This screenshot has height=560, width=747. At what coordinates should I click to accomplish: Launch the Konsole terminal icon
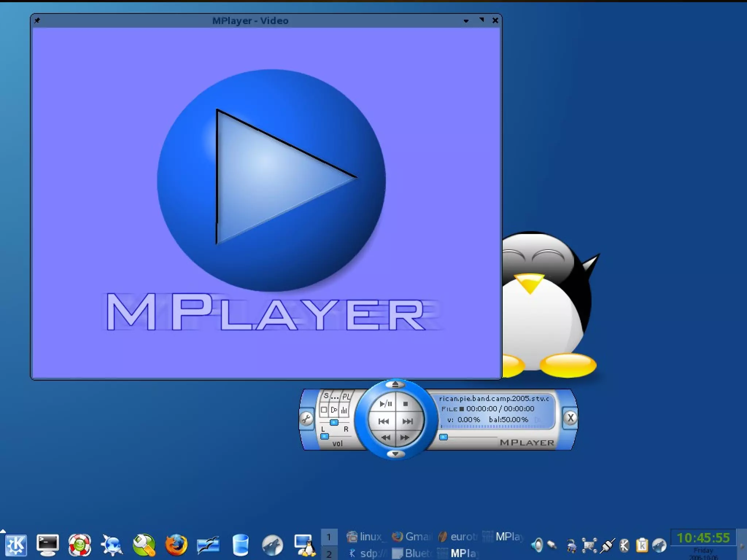pos(48,545)
